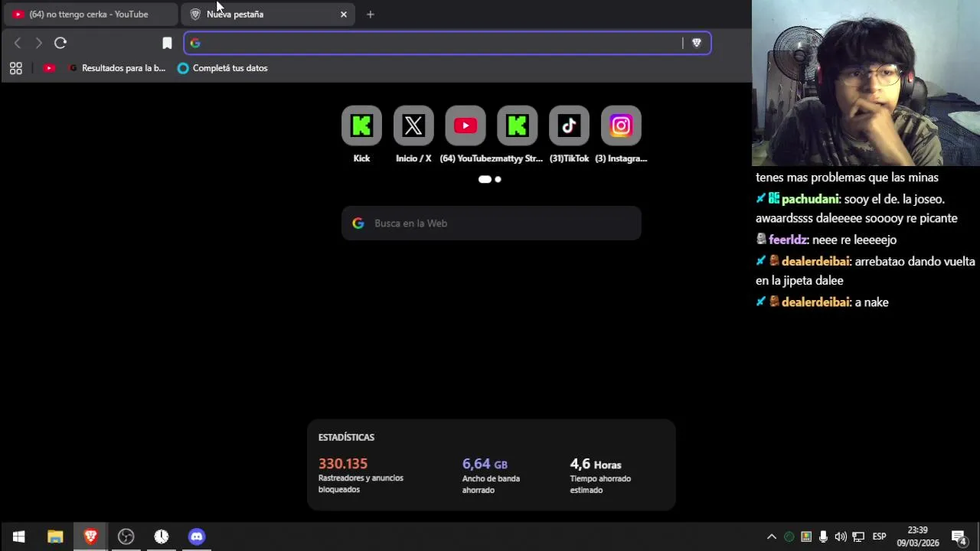Open network settings tray icon
The image size is (980, 551).
(x=858, y=536)
